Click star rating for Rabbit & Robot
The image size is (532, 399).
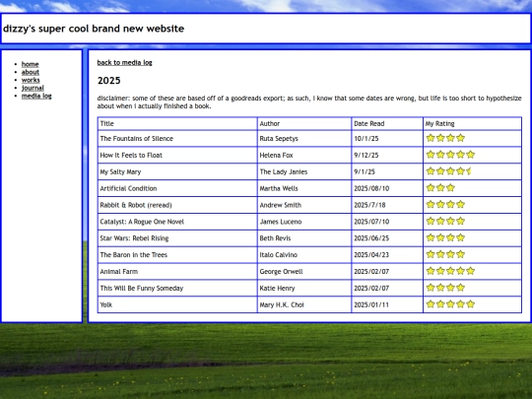click(x=445, y=204)
